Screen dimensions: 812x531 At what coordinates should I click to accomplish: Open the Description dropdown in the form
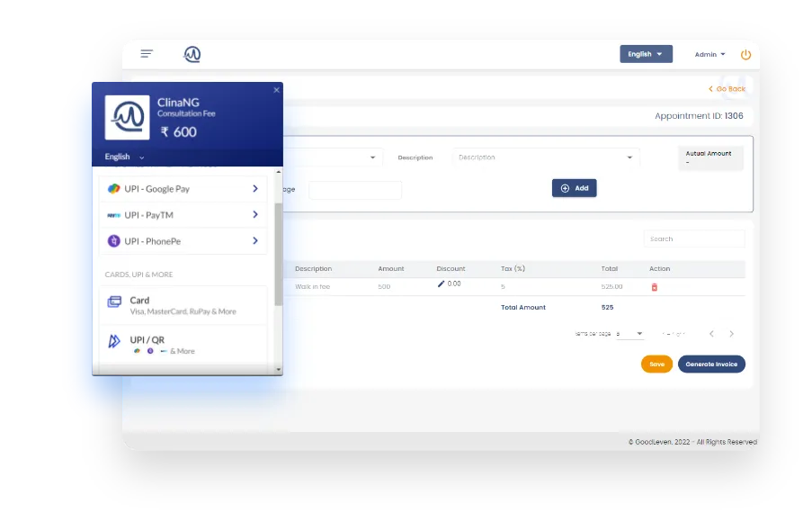click(x=544, y=157)
